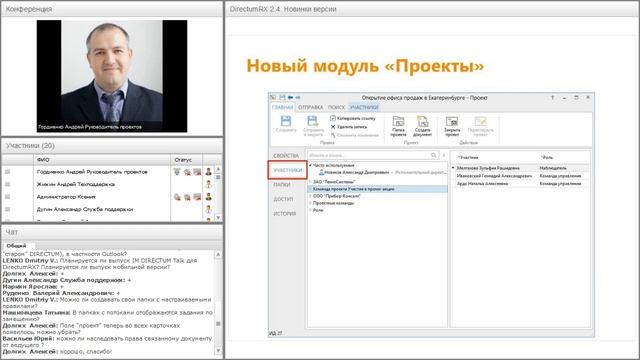Open the ОТПРАВКА ribbon tab

[310, 107]
